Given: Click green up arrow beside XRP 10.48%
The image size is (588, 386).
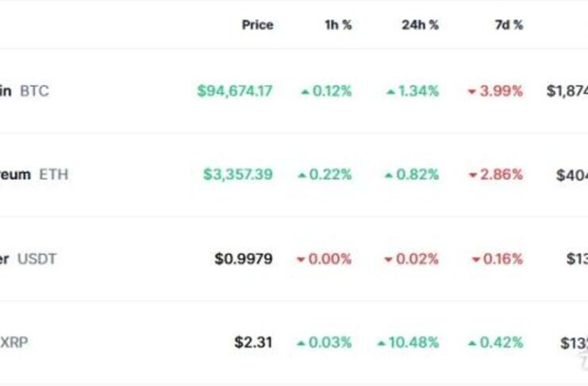Looking at the screenshot, I should [x=382, y=343].
